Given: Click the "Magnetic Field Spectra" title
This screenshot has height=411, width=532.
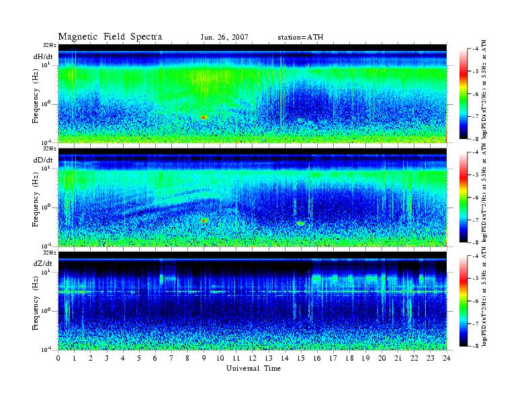Looking at the screenshot, I should [110, 37].
